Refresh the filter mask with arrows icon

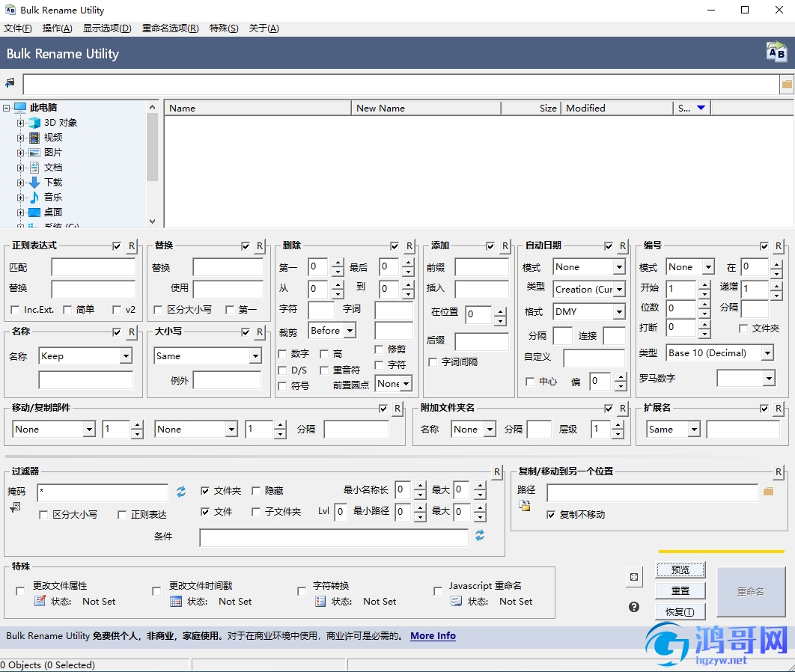(181, 491)
